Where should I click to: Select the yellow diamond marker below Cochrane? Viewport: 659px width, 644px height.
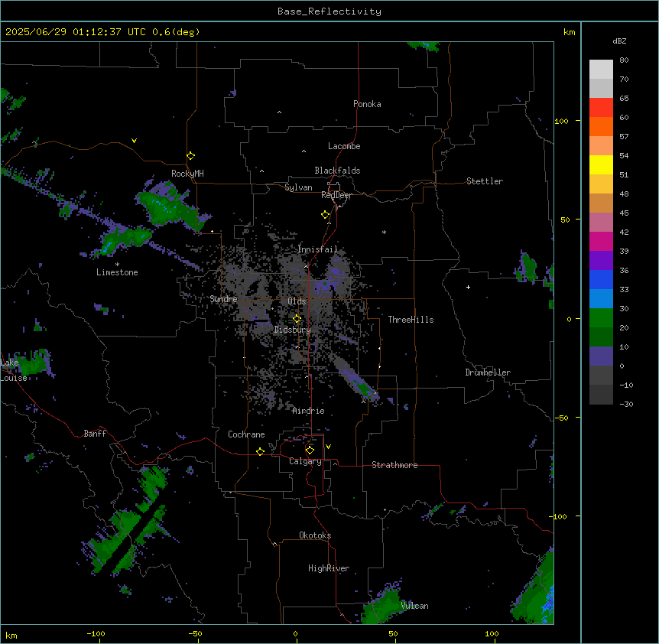coord(260,451)
